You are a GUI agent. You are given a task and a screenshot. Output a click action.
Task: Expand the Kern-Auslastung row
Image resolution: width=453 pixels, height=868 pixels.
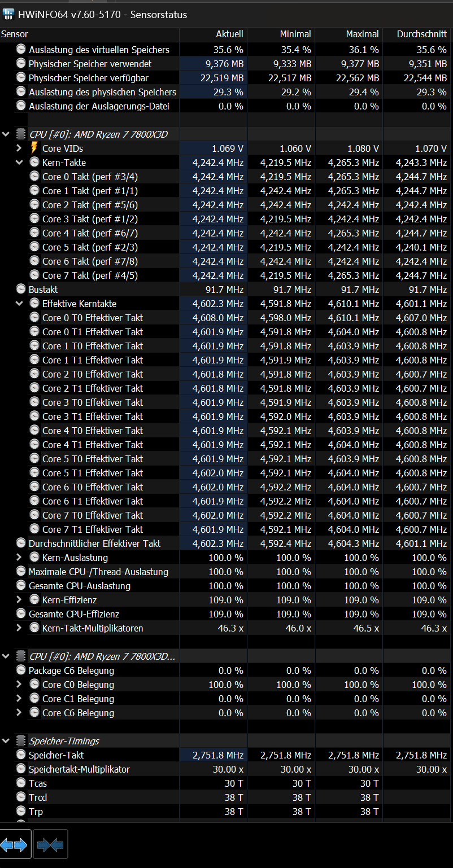[19, 558]
